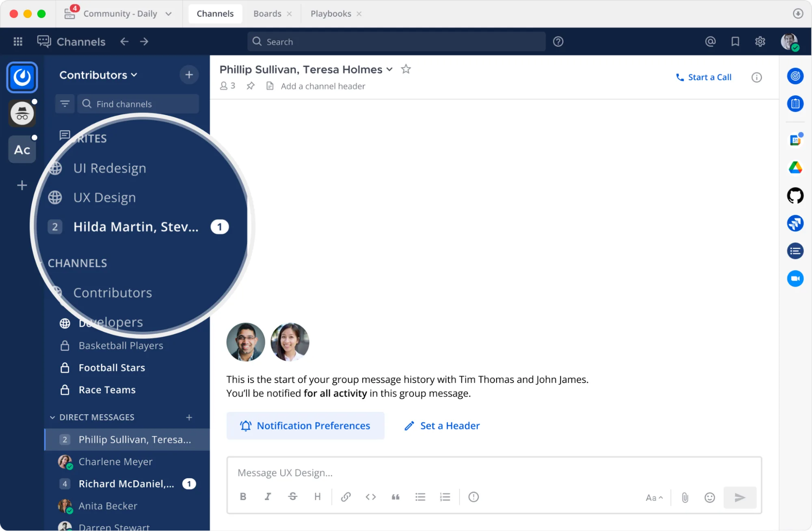Open the Jira plugin icon
Image resolution: width=812 pixels, height=531 pixels.
pyautogui.click(x=795, y=223)
